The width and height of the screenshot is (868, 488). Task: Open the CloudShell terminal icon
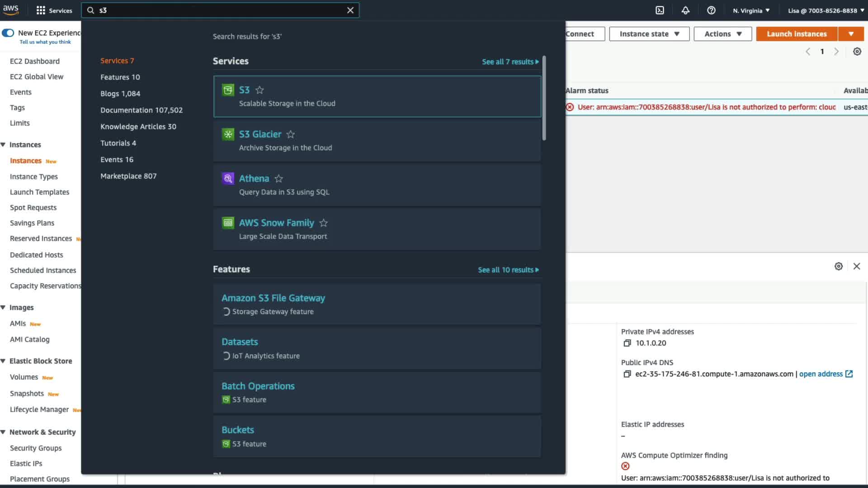coord(660,10)
